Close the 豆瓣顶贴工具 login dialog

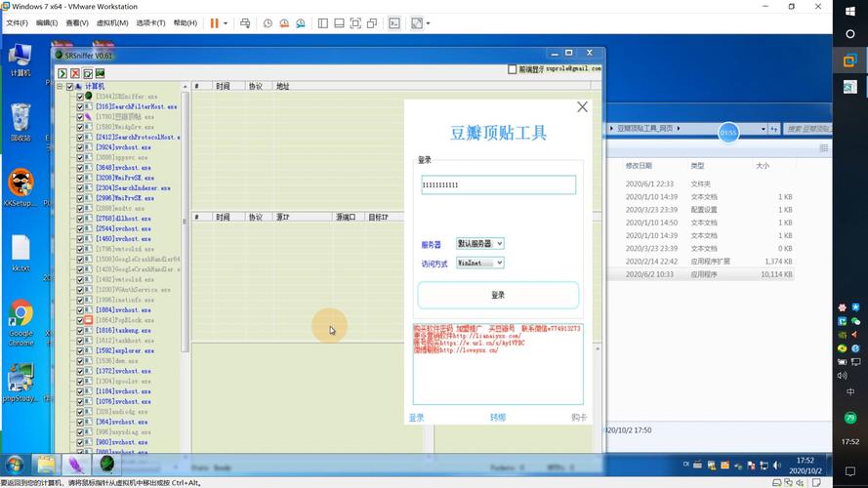tap(582, 106)
